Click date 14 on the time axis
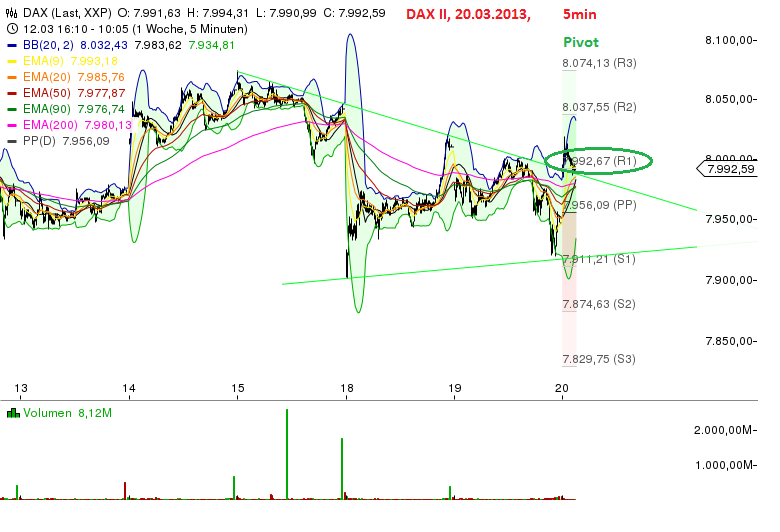 [129, 388]
